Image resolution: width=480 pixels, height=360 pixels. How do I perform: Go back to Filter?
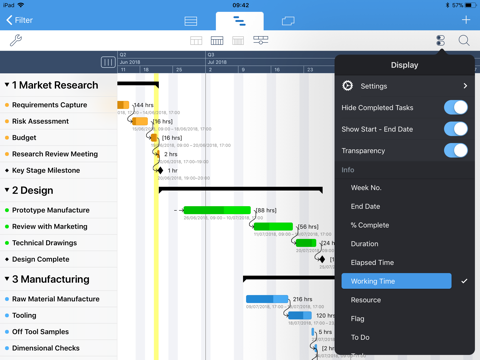(20, 20)
